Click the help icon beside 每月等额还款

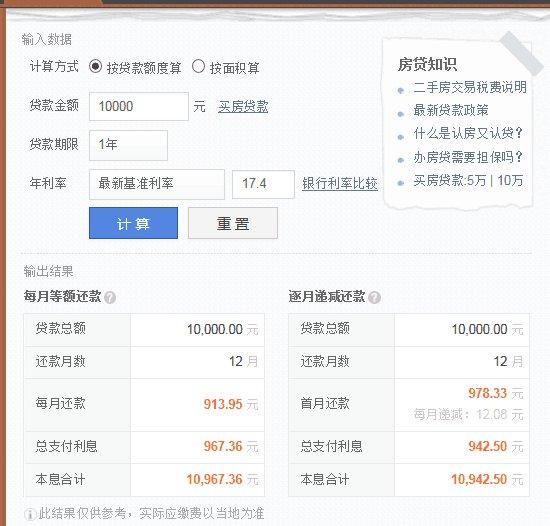pyautogui.click(x=110, y=297)
